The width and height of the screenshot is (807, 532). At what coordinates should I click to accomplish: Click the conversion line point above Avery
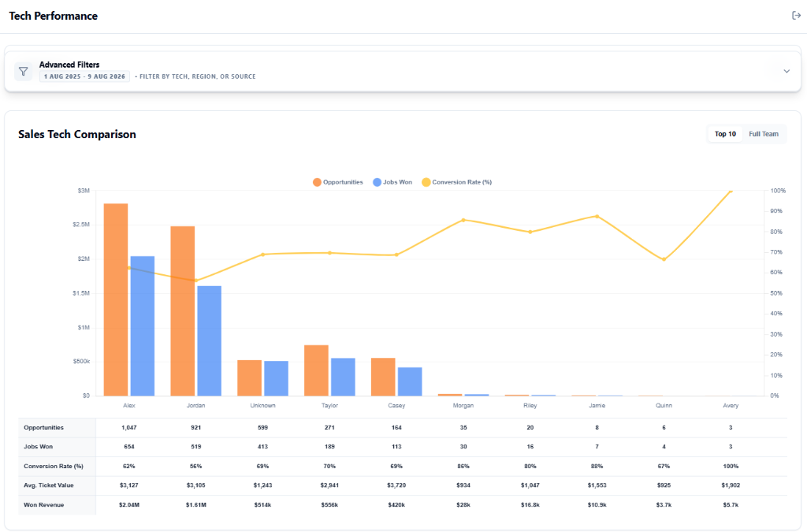click(x=731, y=192)
